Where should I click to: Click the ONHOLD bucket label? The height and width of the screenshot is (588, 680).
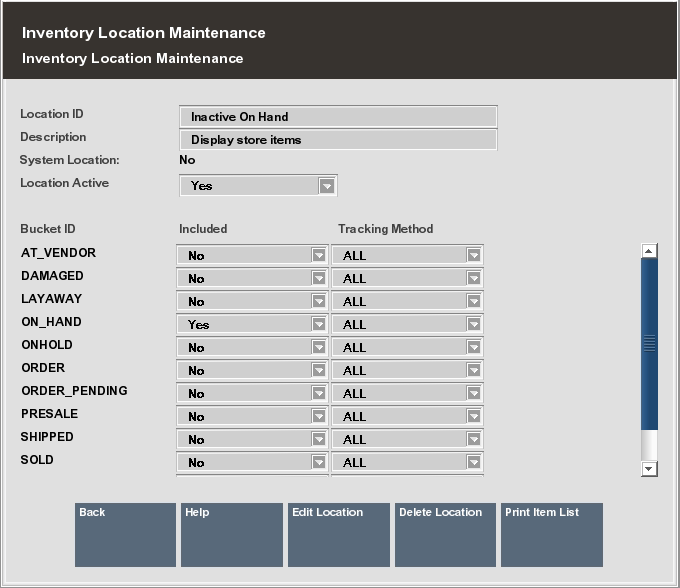[47, 345]
